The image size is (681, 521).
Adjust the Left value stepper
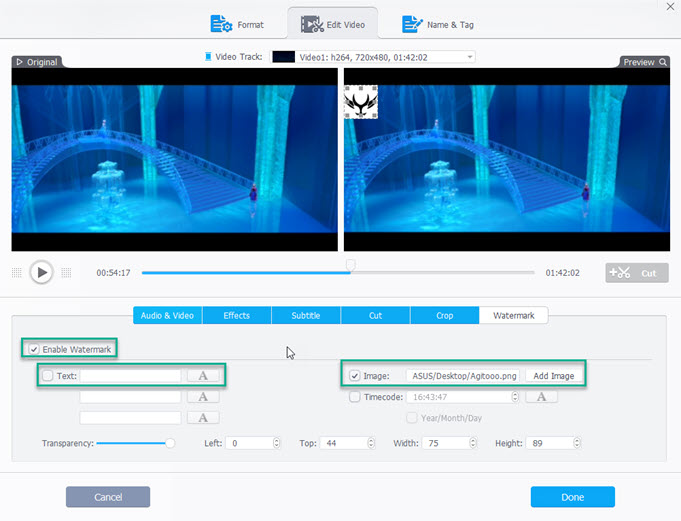click(277, 443)
